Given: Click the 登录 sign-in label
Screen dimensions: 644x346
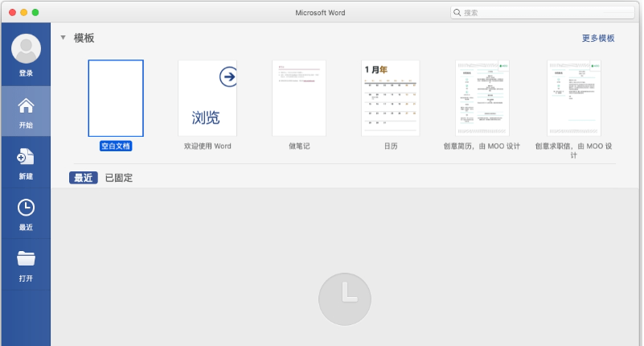Looking at the screenshot, I should pos(26,73).
